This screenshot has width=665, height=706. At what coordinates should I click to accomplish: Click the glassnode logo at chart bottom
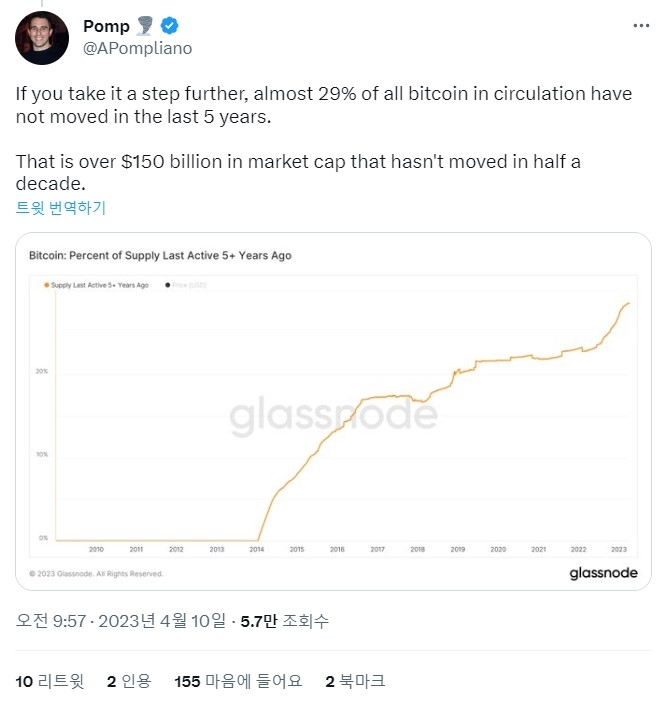603,573
